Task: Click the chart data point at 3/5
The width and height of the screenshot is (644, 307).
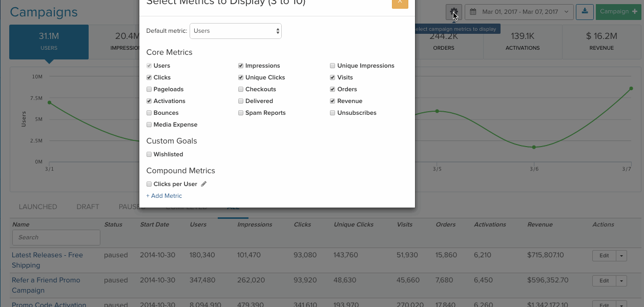Action: [437, 111]
